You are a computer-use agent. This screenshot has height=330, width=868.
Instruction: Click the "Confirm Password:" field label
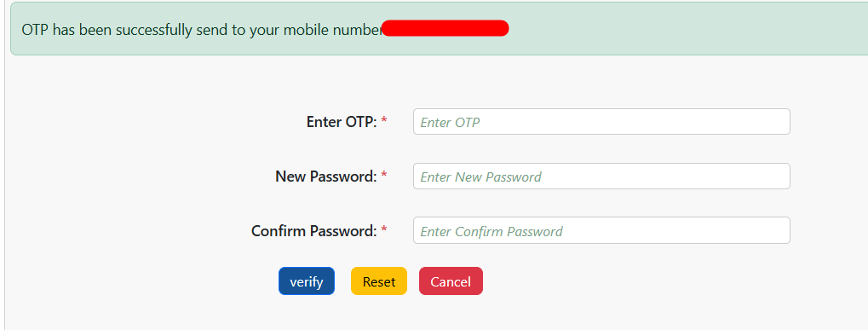pos(313,231)
